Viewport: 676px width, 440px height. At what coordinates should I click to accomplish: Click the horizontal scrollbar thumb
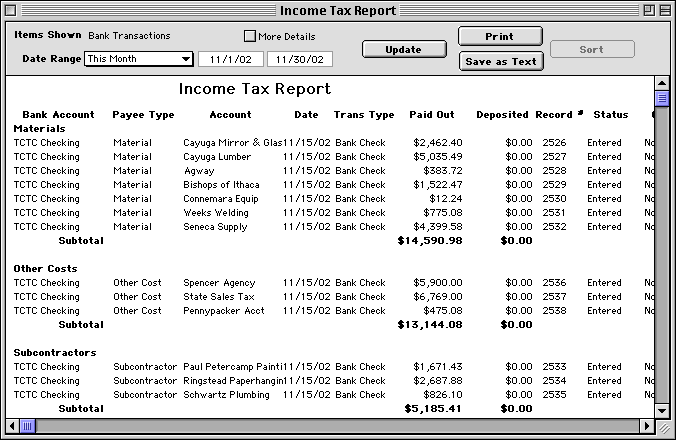pyautogui.click(x=28, y=427)
